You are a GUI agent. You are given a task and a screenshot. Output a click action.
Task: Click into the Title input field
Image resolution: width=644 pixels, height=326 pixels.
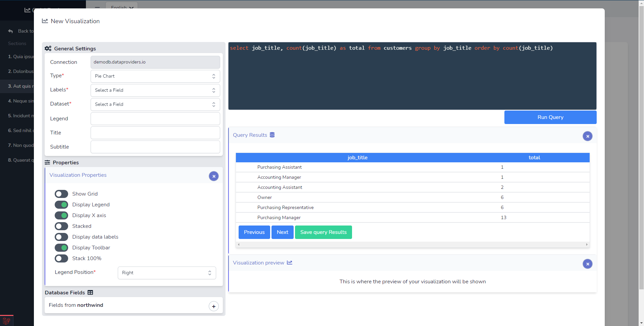155,133
